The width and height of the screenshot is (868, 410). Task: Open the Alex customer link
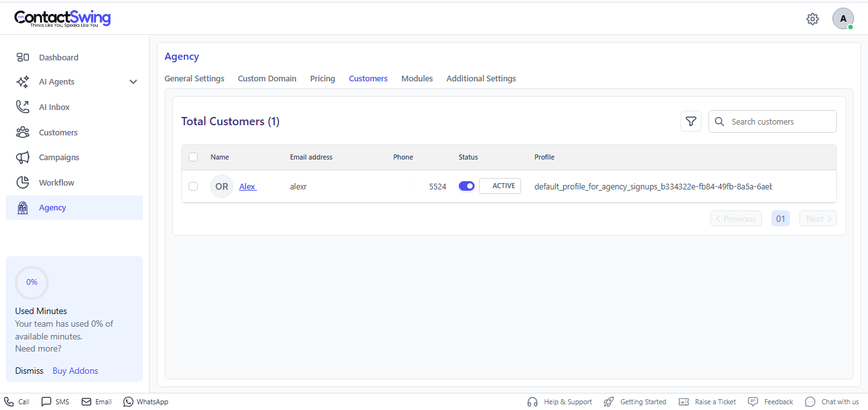(248, 186)
